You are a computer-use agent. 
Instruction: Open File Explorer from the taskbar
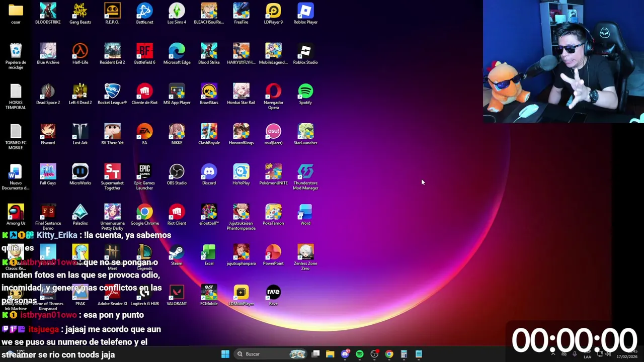pos(330,354)
